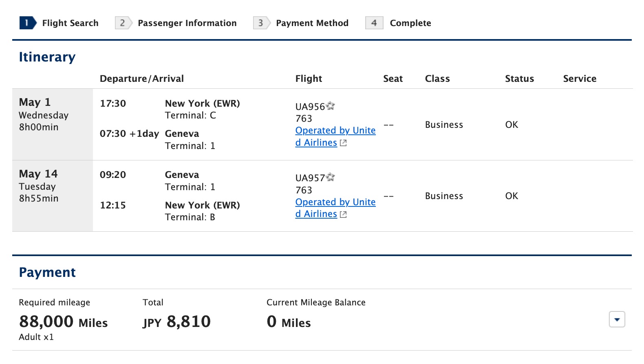
Task: Click the 88,000 Miles required mileage value
Action: tap(63, 321)
